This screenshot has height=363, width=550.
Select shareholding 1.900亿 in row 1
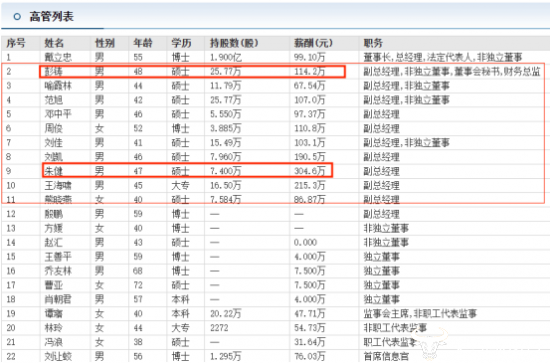226,57
